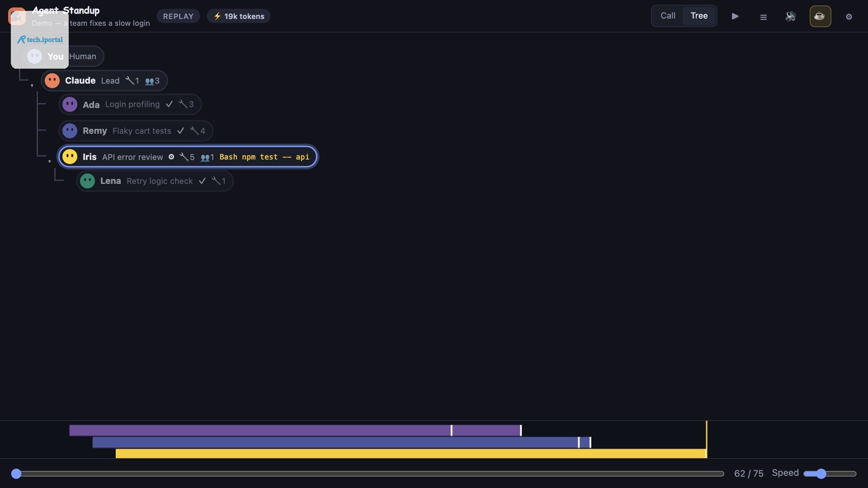
Task: Collapse the Iris subtree arrow
Action: coord(49,161)
